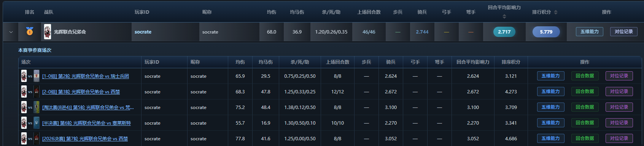Click the 65.9 average damage in 第2轮 row
644x146 pixels.
click(240, 76)
